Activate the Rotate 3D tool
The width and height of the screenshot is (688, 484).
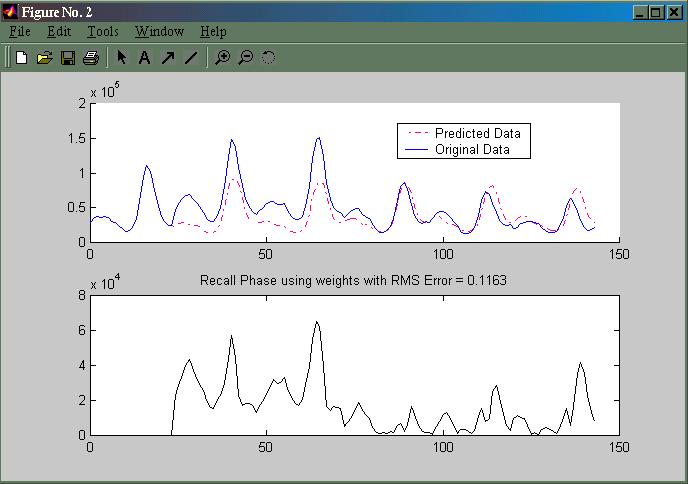tap(268, 58)
